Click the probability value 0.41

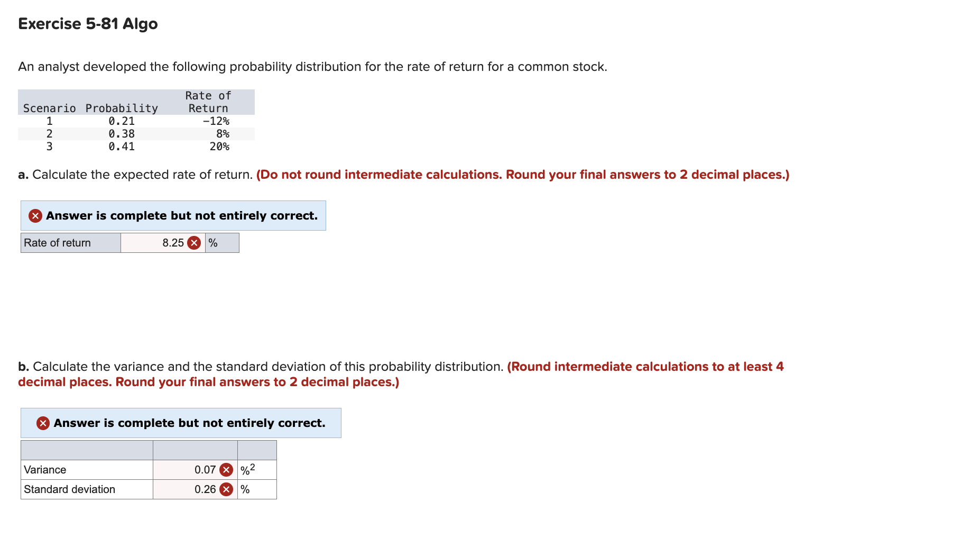tap(121, 147)
